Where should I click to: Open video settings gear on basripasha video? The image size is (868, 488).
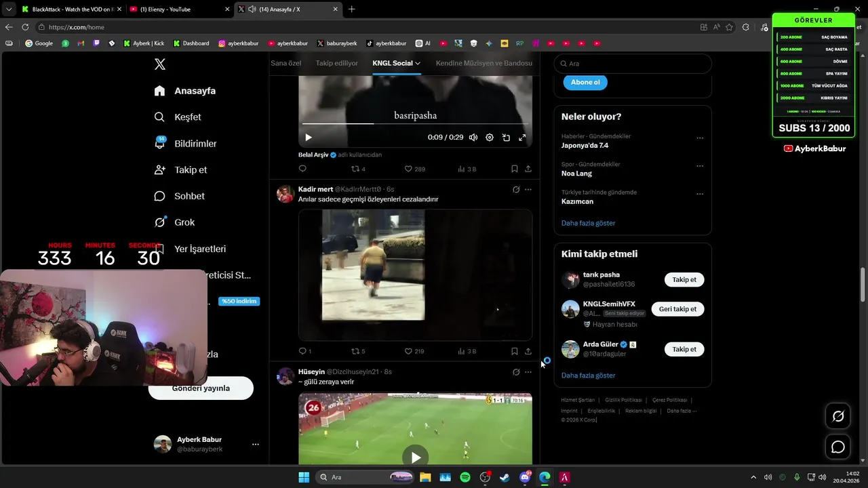coord(490,138)
